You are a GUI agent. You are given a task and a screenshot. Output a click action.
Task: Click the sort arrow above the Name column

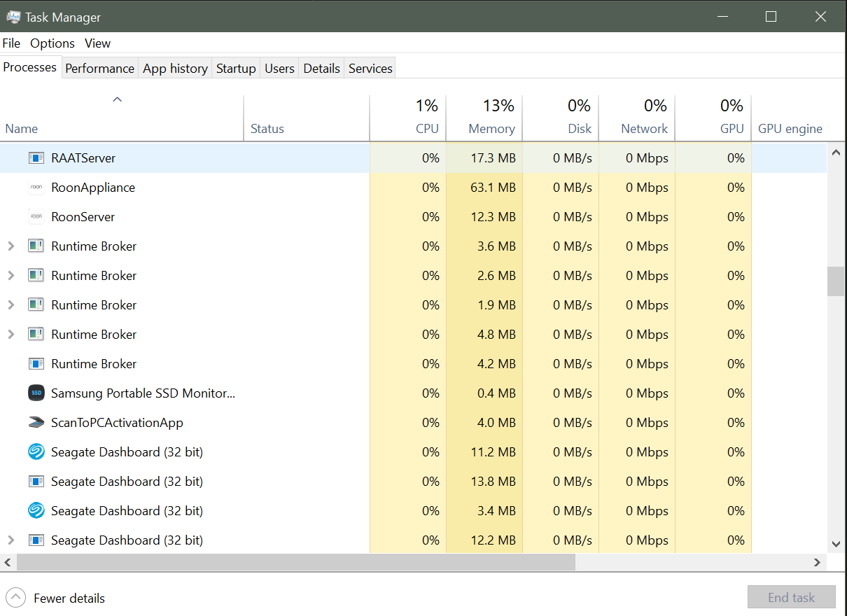click(118, 99)
